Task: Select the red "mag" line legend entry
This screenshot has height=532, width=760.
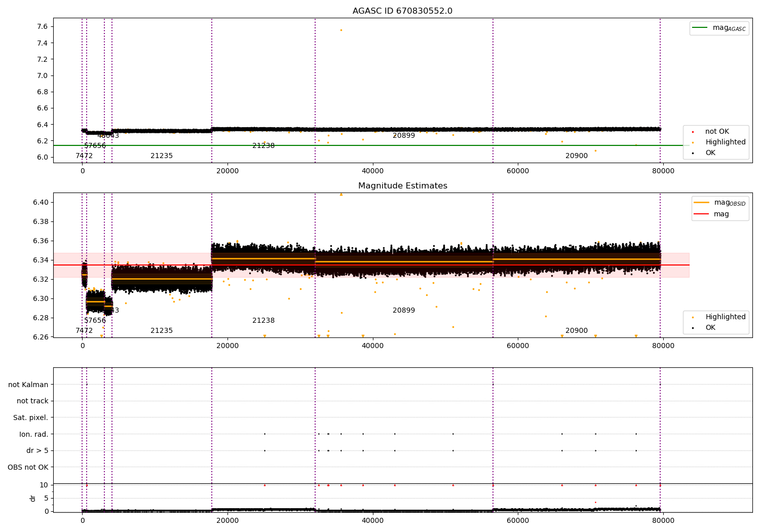Action: (x=712, y=214)
